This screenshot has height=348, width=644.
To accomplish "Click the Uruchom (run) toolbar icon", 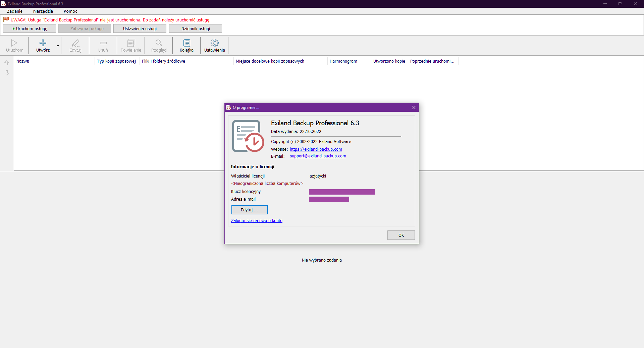I will coord(14,43).
